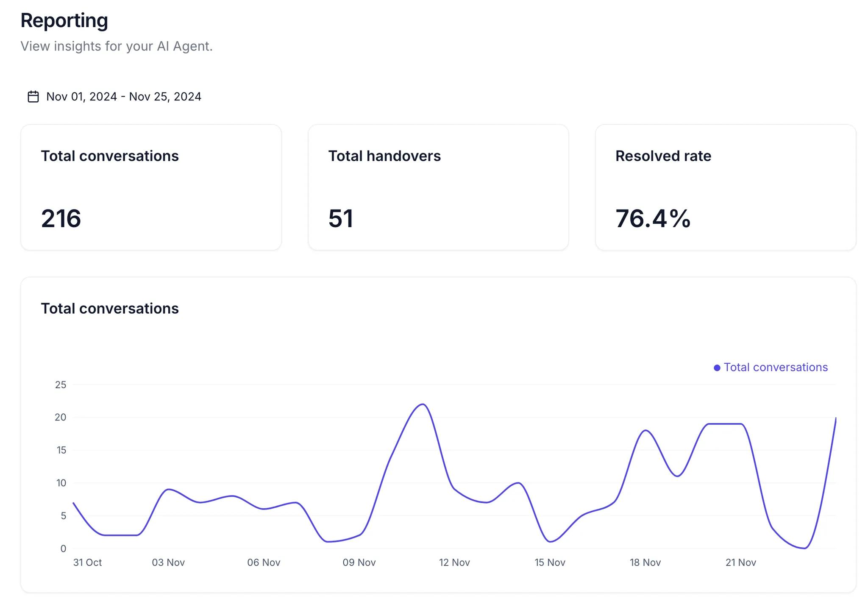This screenshot has width=868, height=610.
Task: Select the Resolved rate stat card
Action: (725, 187)
